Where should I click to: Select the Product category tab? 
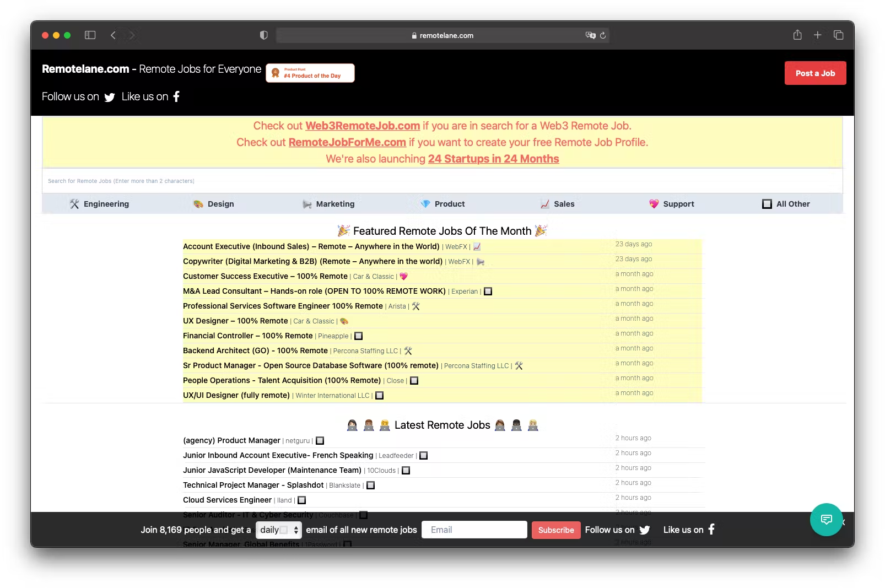[x=443, y=204]
